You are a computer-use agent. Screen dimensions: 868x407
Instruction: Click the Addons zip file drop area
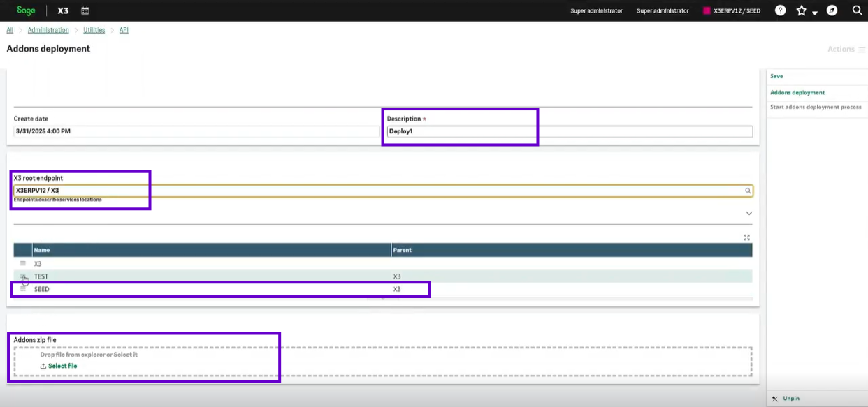pyautogui.click(x=383, y=361)
